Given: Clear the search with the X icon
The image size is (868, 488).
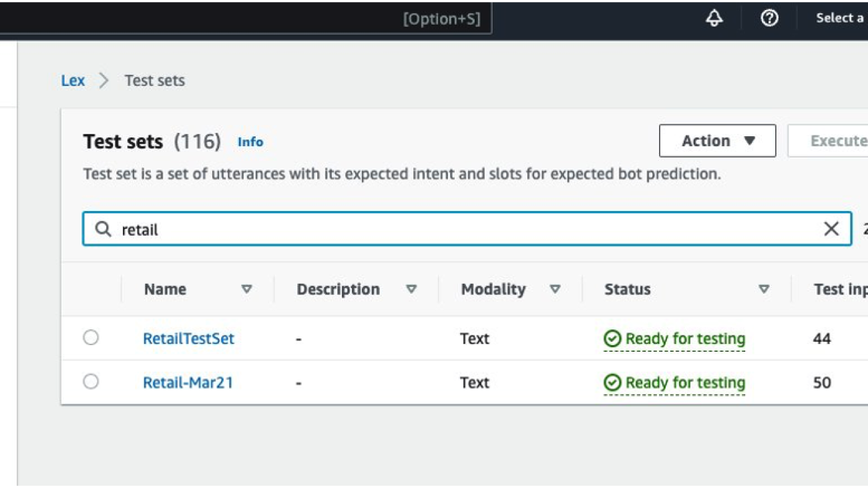Looking at the screenshot, I should tap(831, 229).
